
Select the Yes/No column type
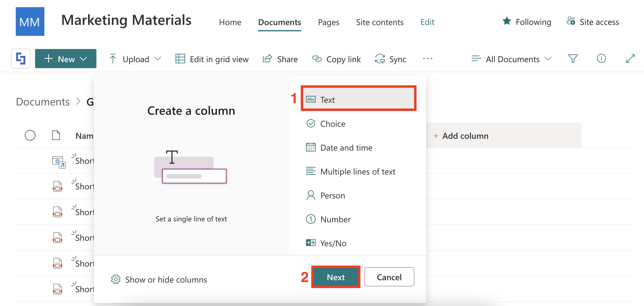tap(333, 243)
